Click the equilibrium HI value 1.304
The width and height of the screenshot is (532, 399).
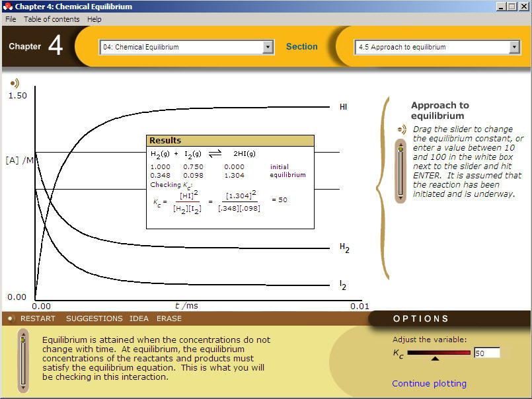(x=234, y=176)
